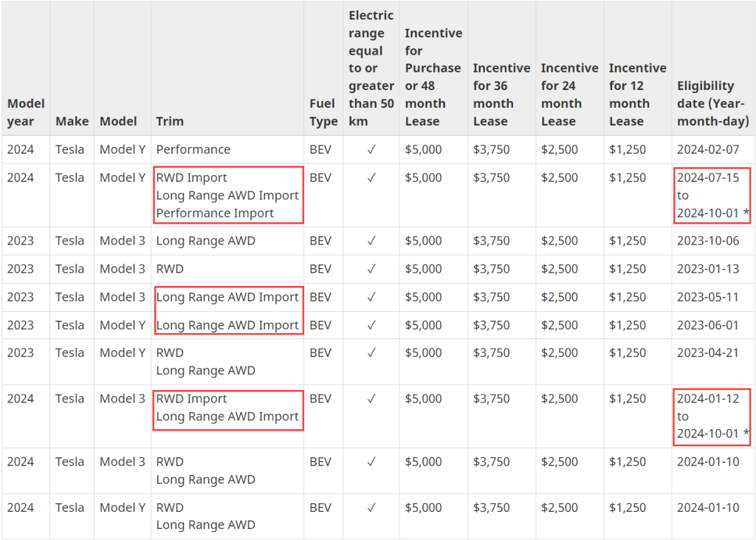Select the checkmark in the 2023-01-13 row
The width and height of the screenshot is (756, 540).
click(x=371, y=269)
